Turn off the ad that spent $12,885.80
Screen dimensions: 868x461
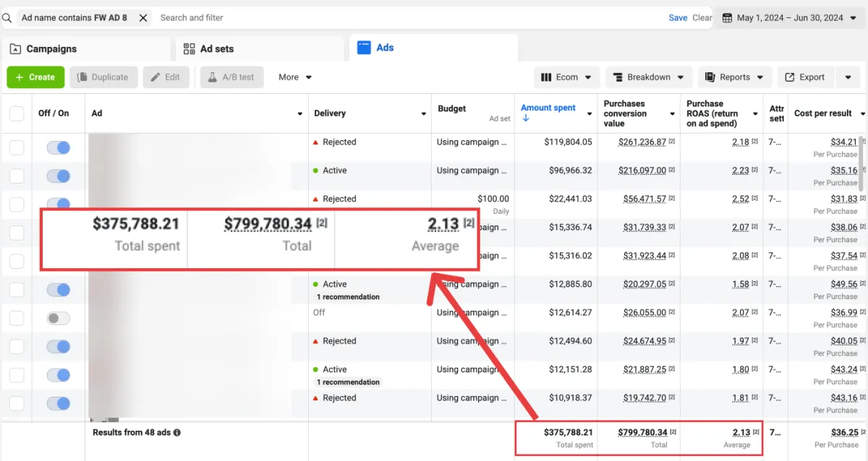(x=59, y=290)
